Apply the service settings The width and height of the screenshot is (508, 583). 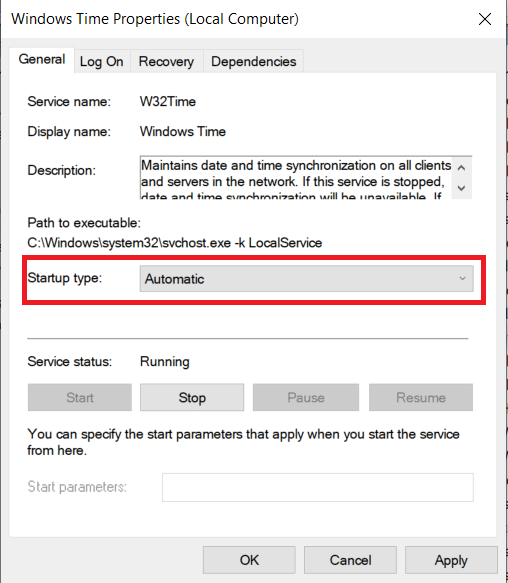[451, 560]
